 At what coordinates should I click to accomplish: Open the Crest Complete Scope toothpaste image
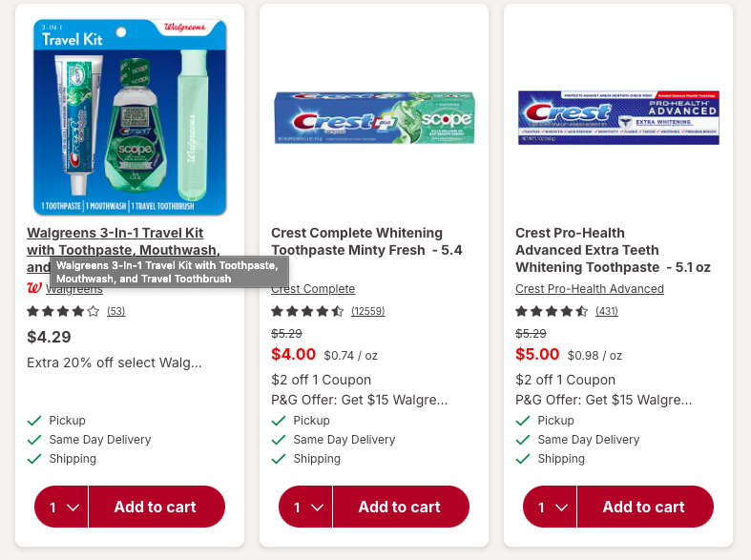point(374,117)
